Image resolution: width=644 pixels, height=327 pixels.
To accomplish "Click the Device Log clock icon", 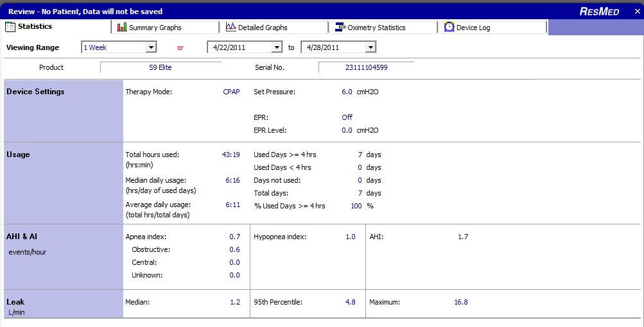I will pyautogui.click(x=449, y=27).
